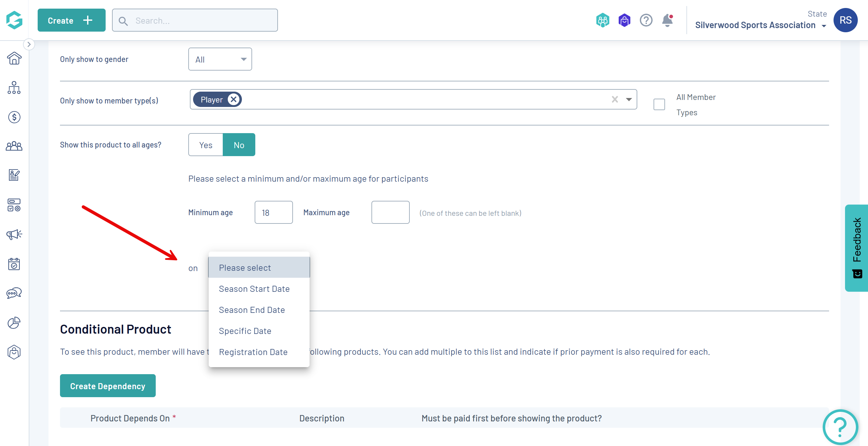The image size is (868, 446).
Task: Open the calendar events sidebar icon
Action: (x=14, y=264)
